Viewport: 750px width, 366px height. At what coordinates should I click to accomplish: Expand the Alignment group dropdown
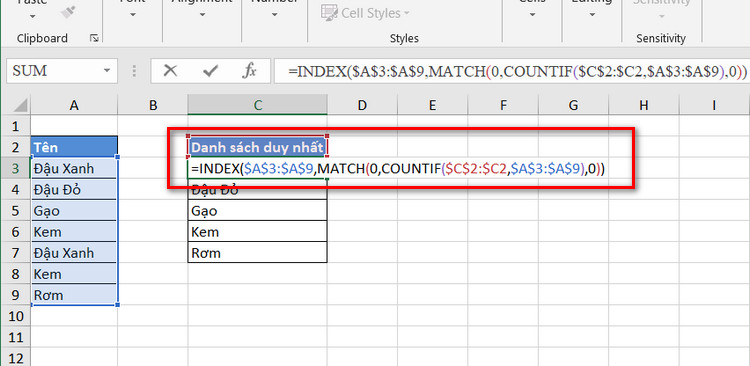pos(202,15)
